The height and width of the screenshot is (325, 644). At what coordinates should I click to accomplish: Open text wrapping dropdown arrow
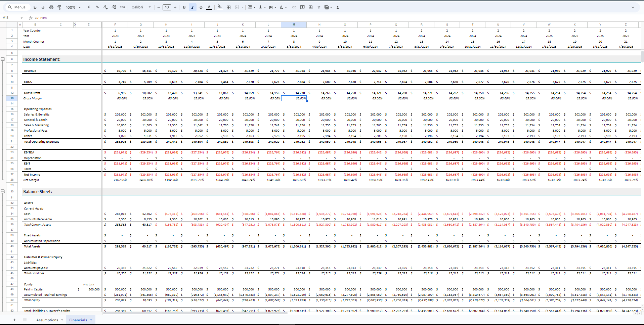pyautogui.click(x=275, y=7)
